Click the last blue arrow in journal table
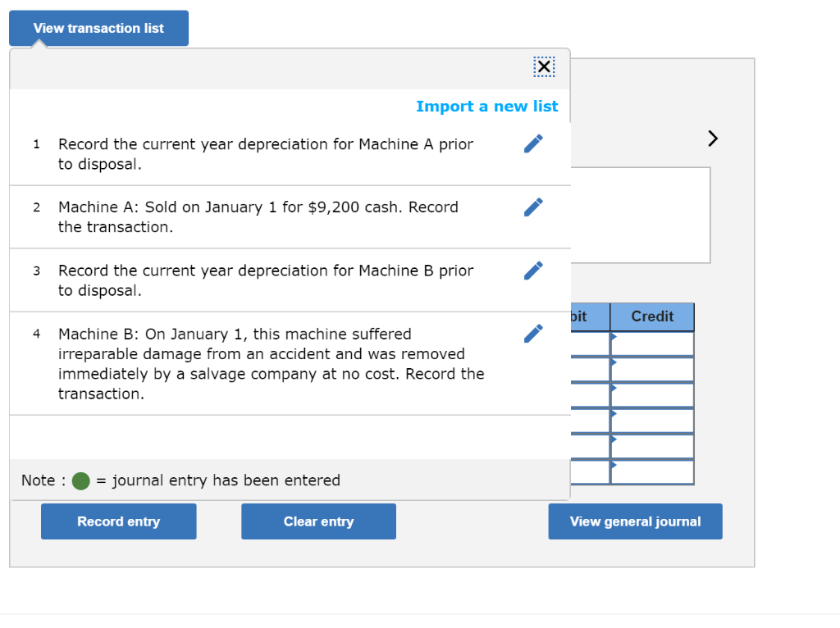840x628 pixels. click(x=612, y=466)
